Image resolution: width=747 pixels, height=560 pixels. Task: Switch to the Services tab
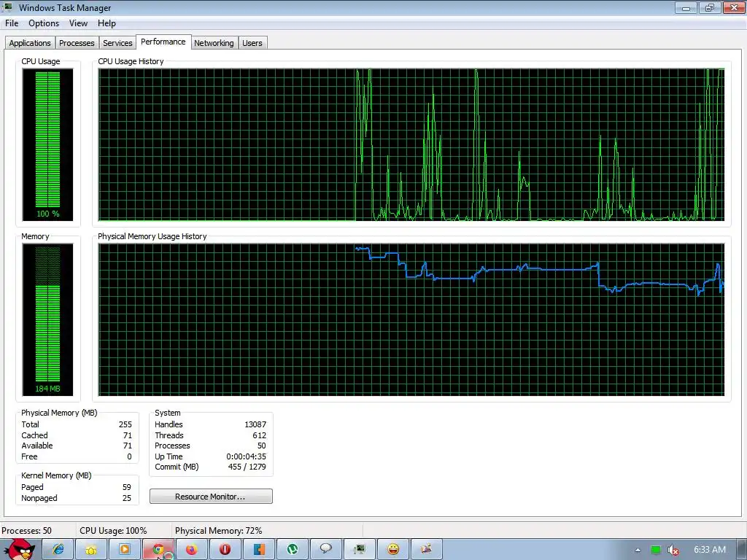coord(117,43)
